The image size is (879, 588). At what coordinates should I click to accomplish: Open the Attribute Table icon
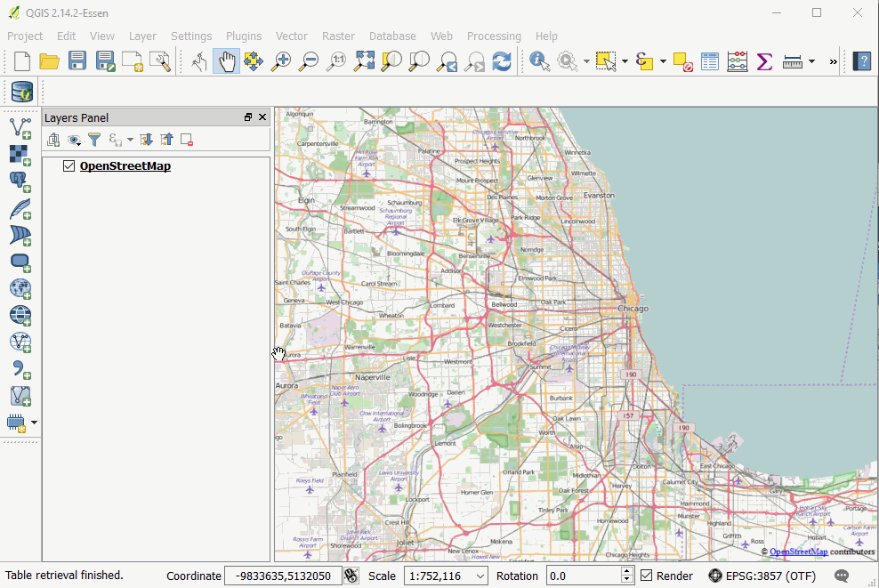coord(710,60)
